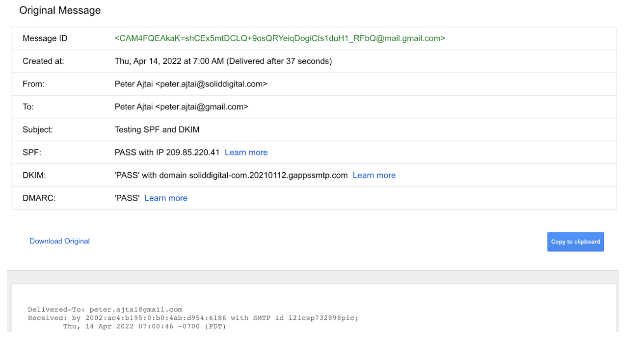Follow the DMARC Learn more link
The width and height of the screenshot is (640, 364).
coord(166,198)
